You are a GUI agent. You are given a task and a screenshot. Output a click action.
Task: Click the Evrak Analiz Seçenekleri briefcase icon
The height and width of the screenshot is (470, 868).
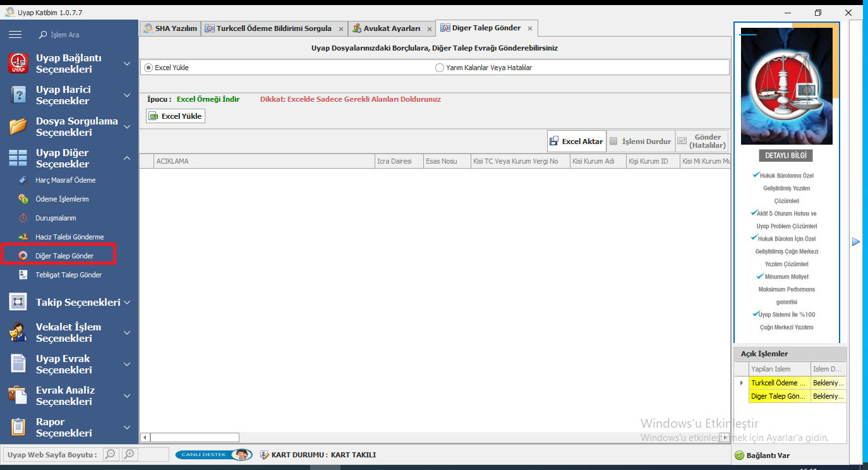pyautogui.click(x=18, y=395)
